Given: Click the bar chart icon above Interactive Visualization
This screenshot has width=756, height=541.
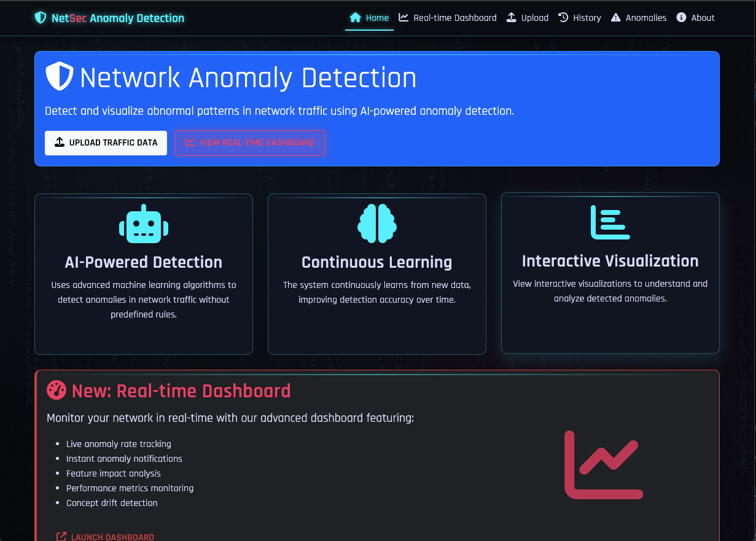Looking at the screenshot, I should tap(610, 223).
